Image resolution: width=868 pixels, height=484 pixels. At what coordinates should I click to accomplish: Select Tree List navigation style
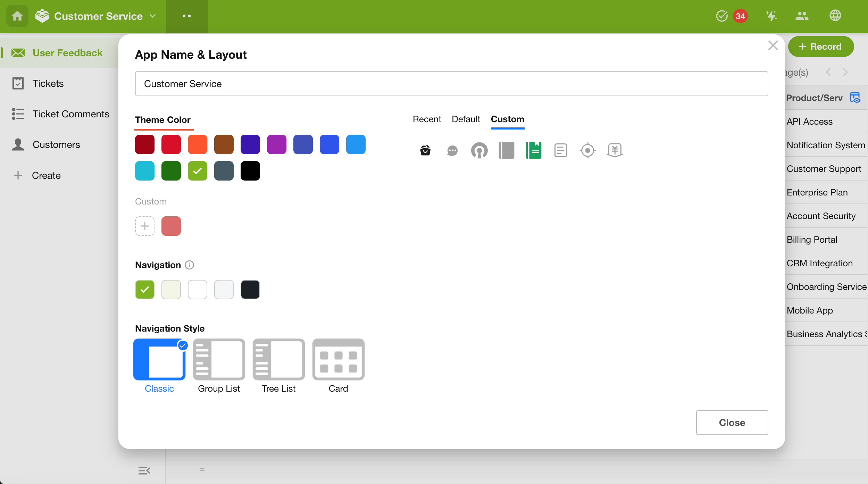pos(278,360)
